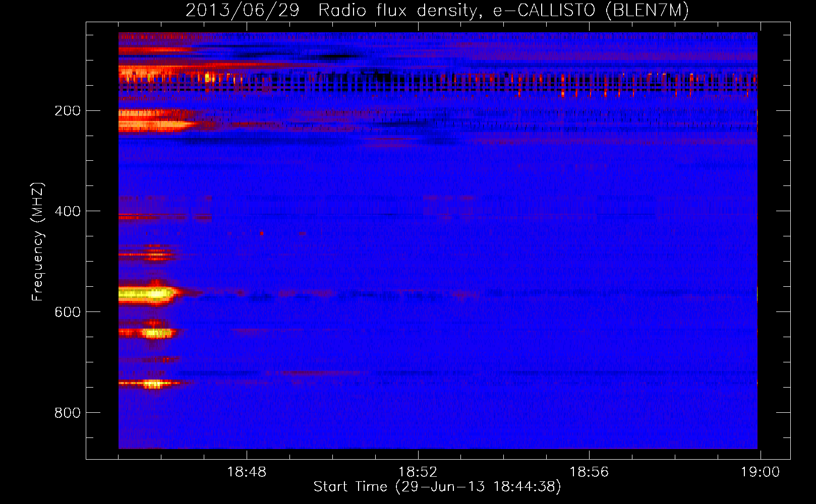Click the bright burst near 745 MHz
The width and height of the screenshot is (816, 504).
(152, 384)
